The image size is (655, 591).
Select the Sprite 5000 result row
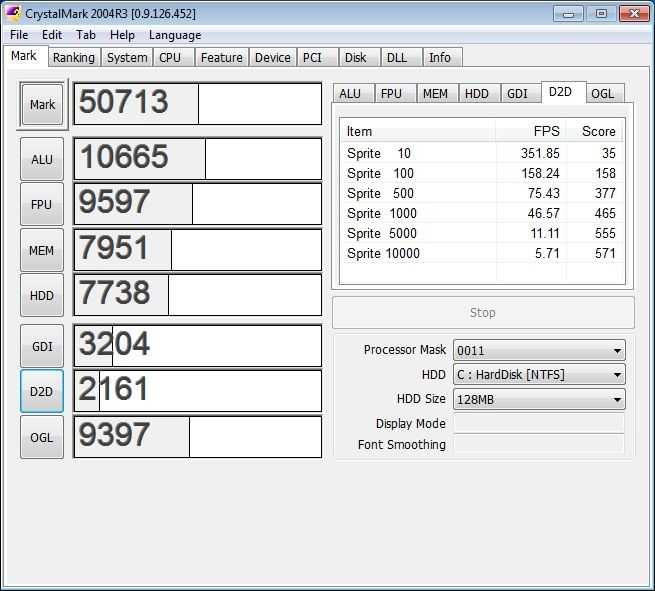click(482, 233)
